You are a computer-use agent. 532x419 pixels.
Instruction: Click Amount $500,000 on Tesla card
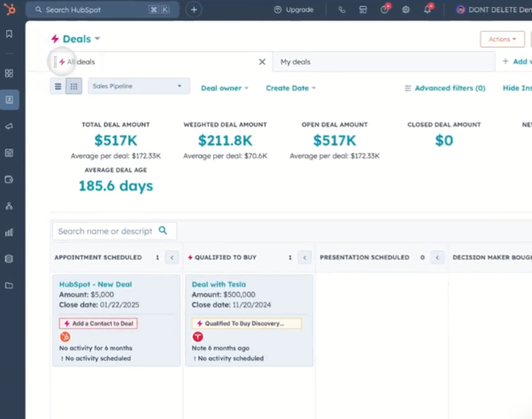coord(223,295)
